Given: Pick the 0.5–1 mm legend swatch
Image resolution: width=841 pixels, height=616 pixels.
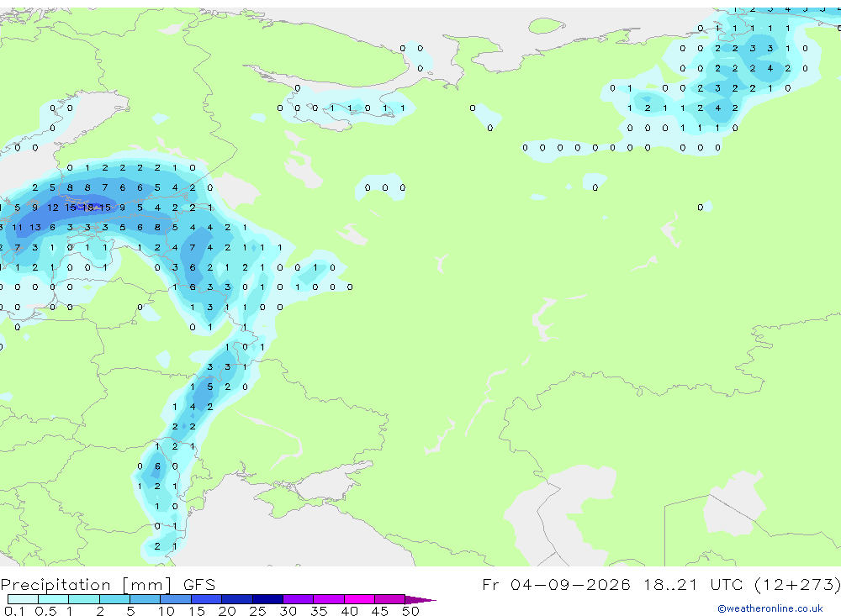Looking at the screenshot, I should tap(53, 599).
